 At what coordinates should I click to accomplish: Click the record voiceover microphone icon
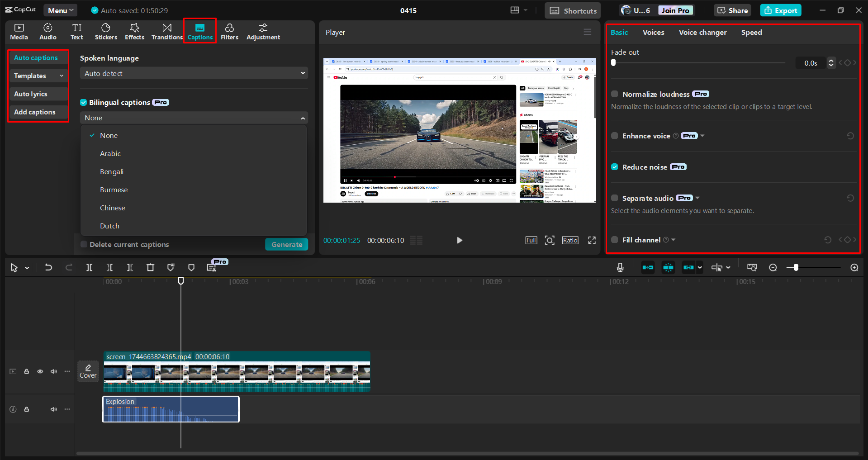(620, 267)
